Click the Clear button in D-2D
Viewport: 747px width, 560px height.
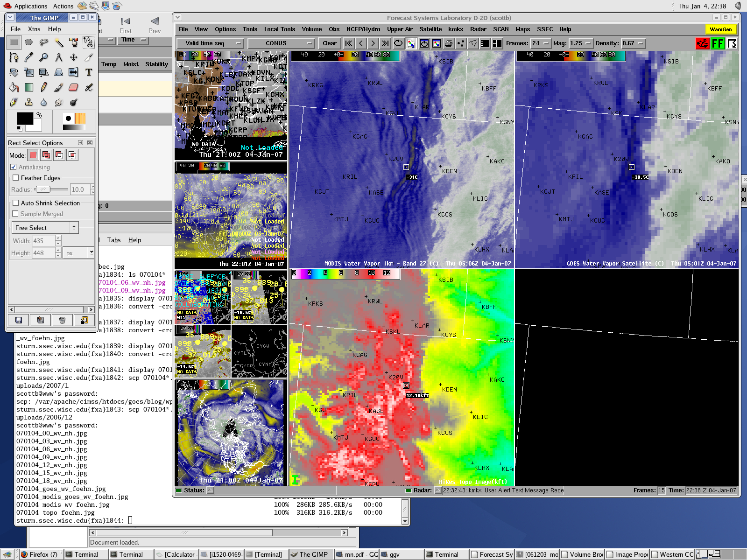[330, 43]
